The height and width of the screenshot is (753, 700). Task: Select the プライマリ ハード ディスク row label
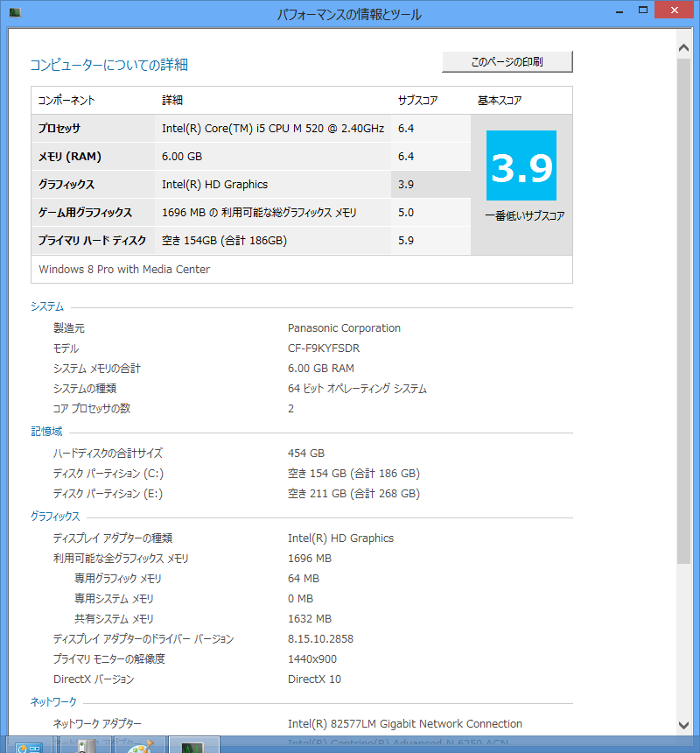pos(92,241)
